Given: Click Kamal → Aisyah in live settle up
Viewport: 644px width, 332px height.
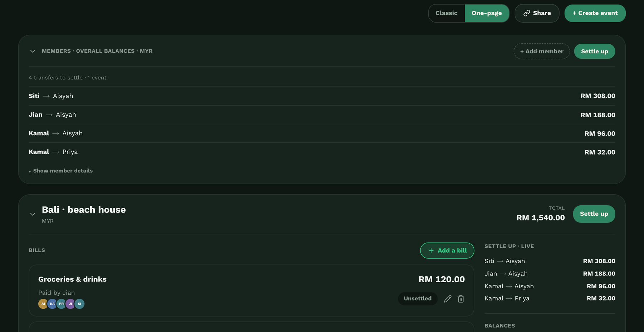Looking at the screenshot, I should tap(550, 286).
